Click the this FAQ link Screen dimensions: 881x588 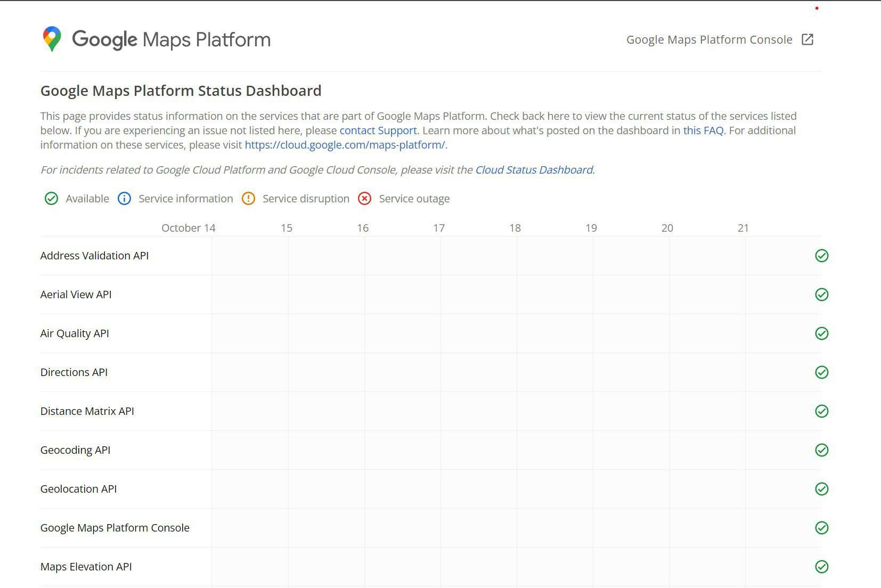703,130
